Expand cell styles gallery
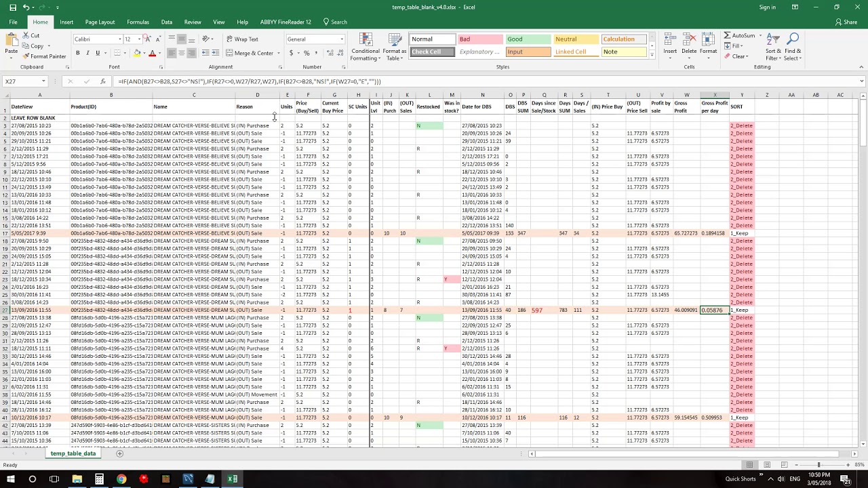The image size is (868, 488). (x=652, y=54)
